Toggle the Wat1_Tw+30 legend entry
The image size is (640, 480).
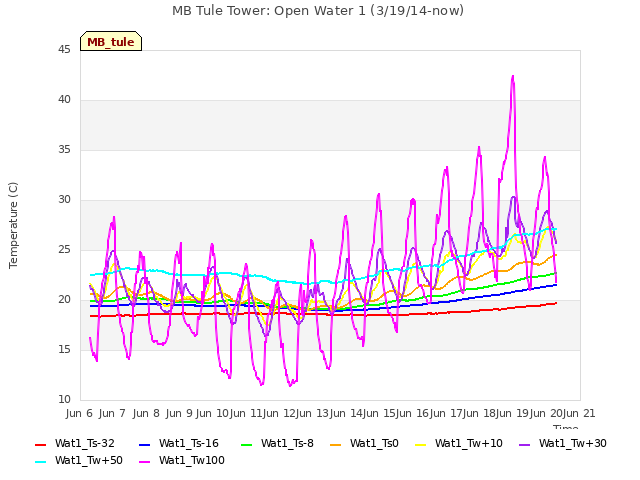(x=563, y=444)
